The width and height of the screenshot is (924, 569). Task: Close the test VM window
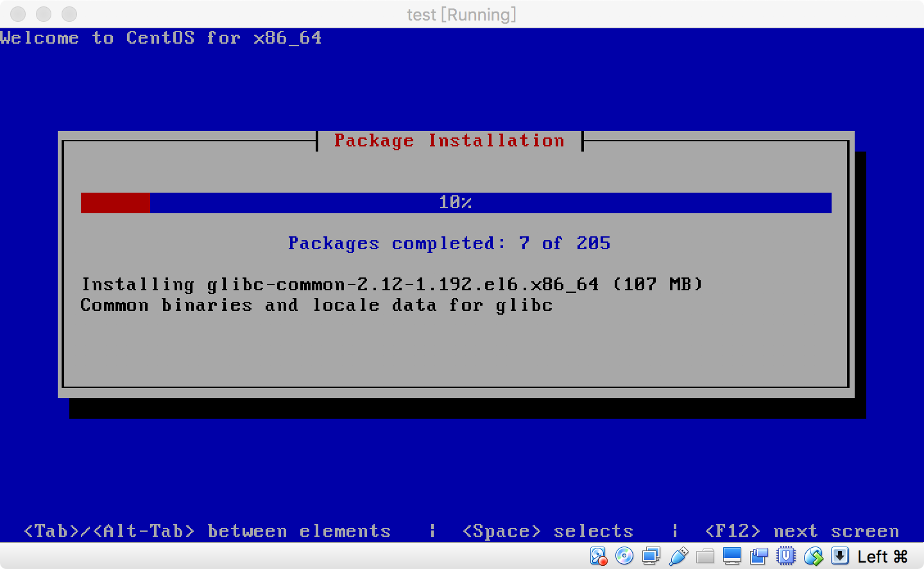coord(18,14)
